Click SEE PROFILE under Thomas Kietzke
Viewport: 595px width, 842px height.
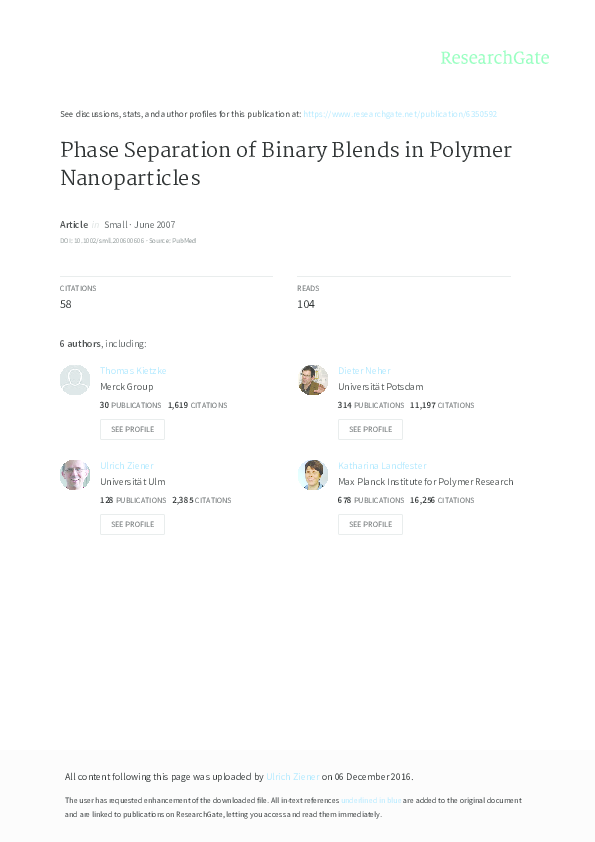pos(132,429)
